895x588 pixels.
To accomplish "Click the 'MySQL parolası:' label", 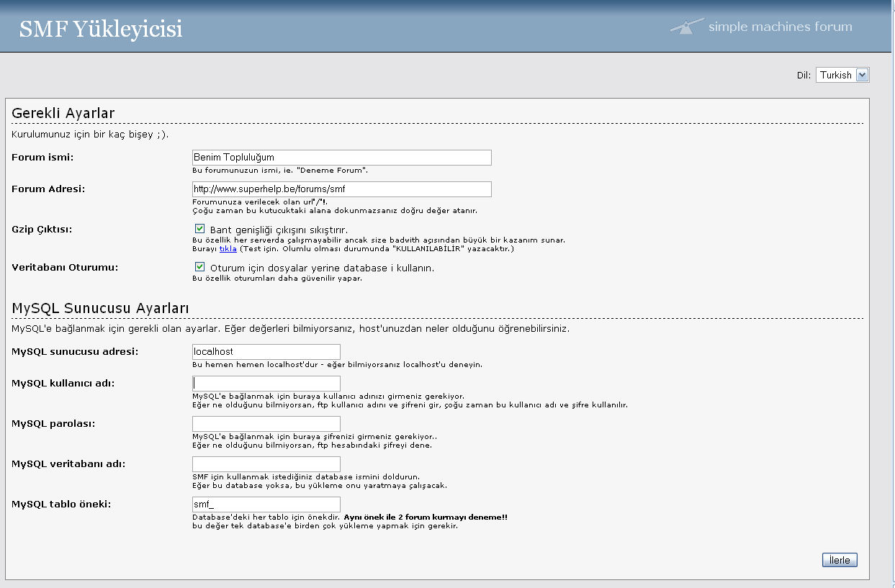I will coord(53,423).
